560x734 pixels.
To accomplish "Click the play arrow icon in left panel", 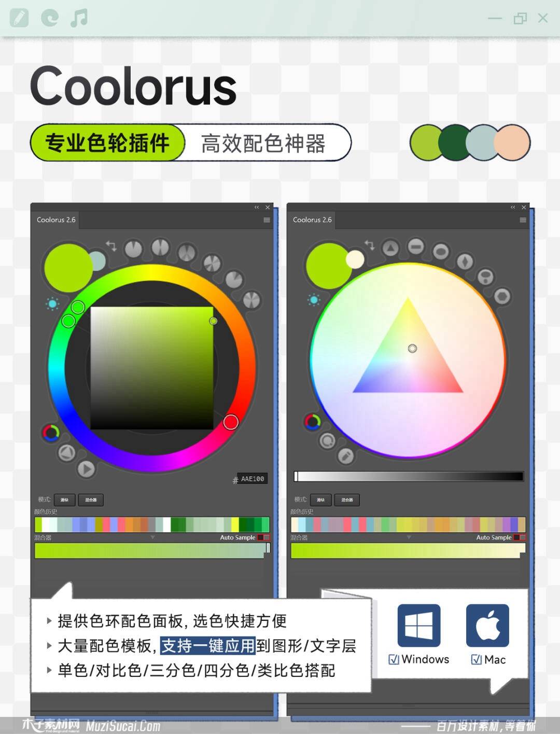I will tap(86, 469).
